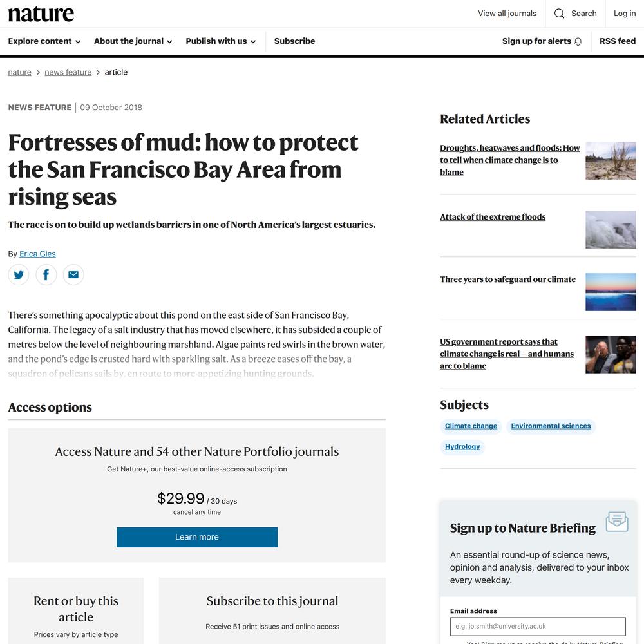Open the Climate change subject tag
Screen dimensions: 644x644
tap(471, 426)
